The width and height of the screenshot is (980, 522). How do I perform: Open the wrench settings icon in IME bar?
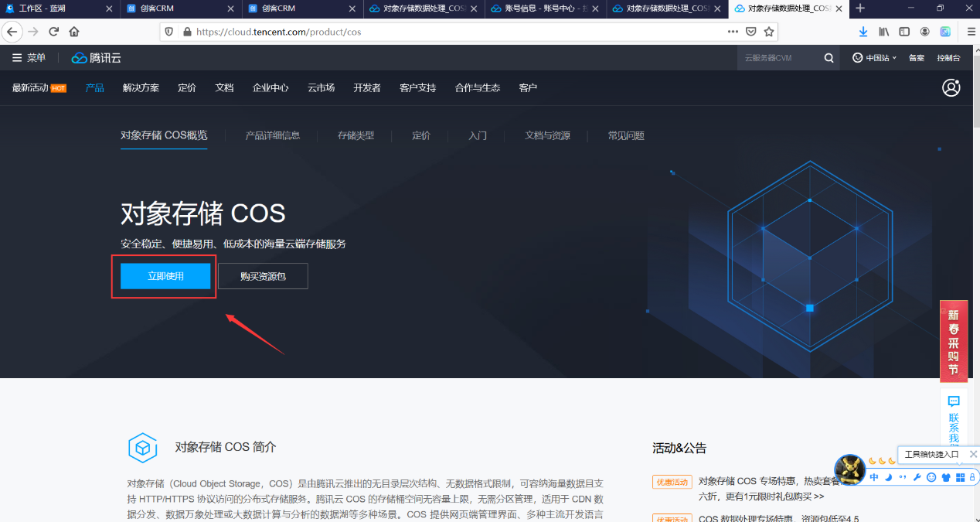click(917, 477)
